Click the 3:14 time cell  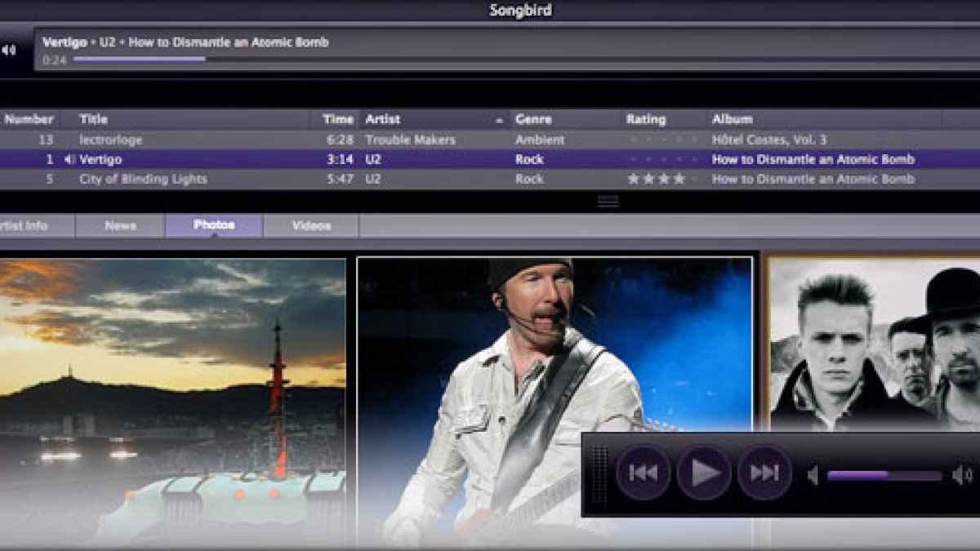tap(339, 160)
